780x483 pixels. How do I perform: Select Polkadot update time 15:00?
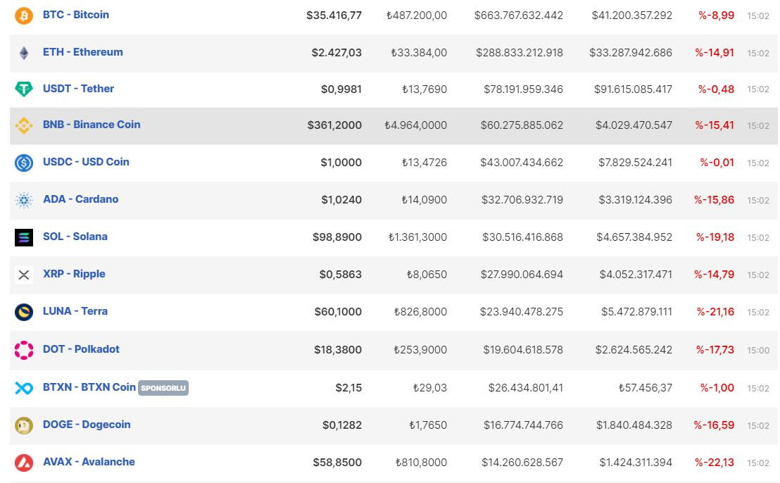(x=758, y=350)
